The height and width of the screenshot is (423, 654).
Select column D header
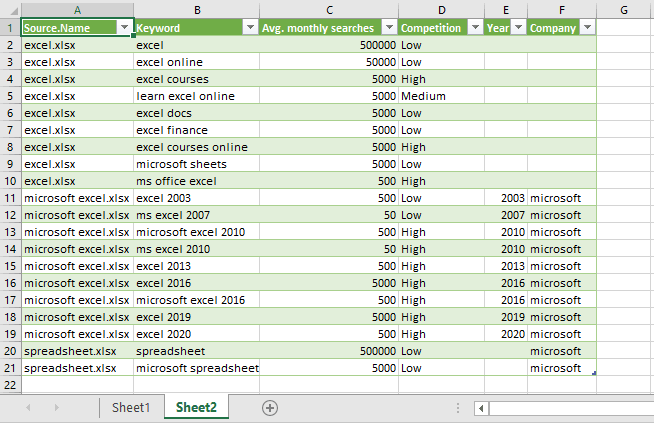(442, 10)
